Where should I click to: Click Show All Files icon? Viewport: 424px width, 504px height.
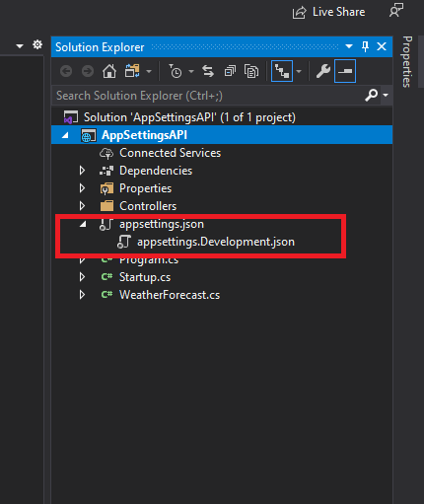pyautogui.click(x=251, y=71)
